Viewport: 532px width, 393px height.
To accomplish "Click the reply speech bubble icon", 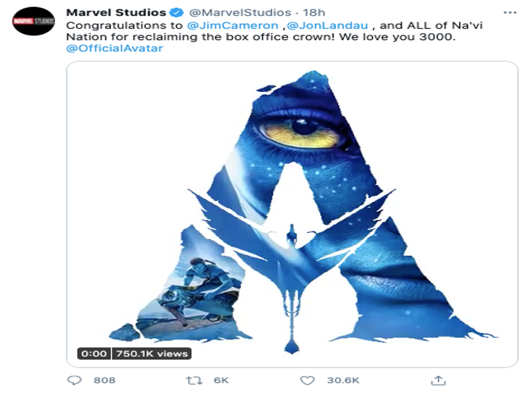I will (74, 380).
